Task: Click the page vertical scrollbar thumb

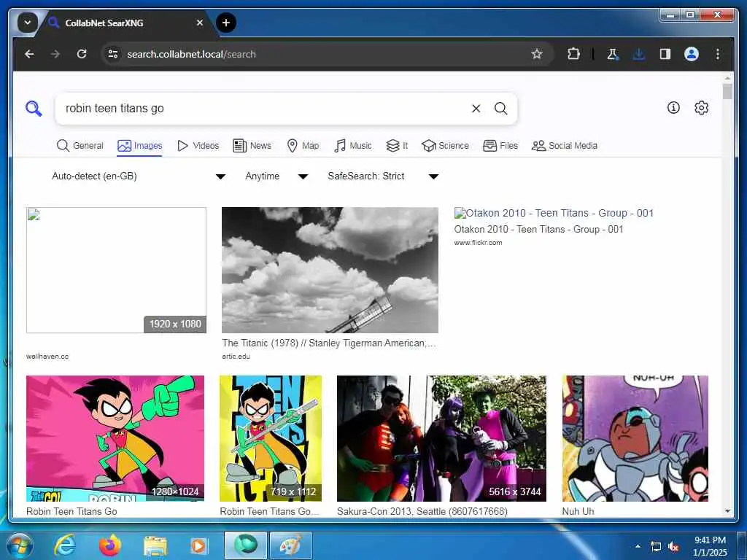Action: [x=727, y=91]
